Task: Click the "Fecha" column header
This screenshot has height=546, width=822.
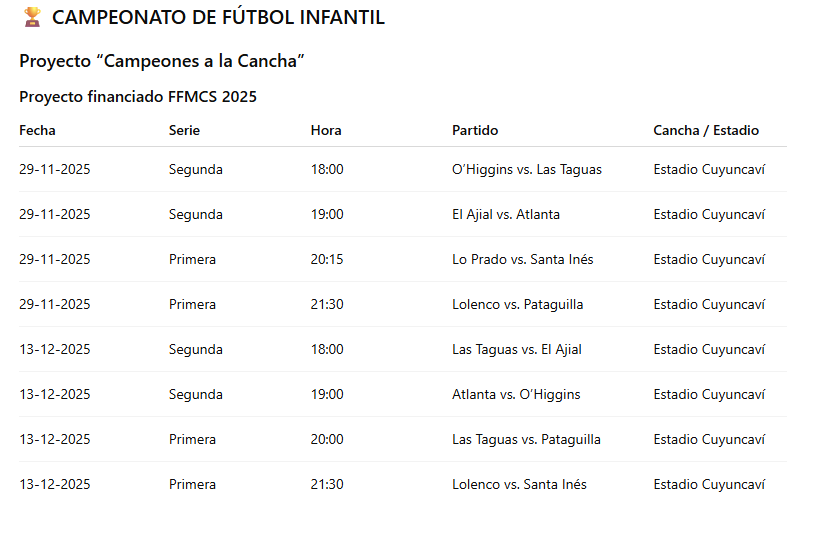Action: [x=37, y=130]
